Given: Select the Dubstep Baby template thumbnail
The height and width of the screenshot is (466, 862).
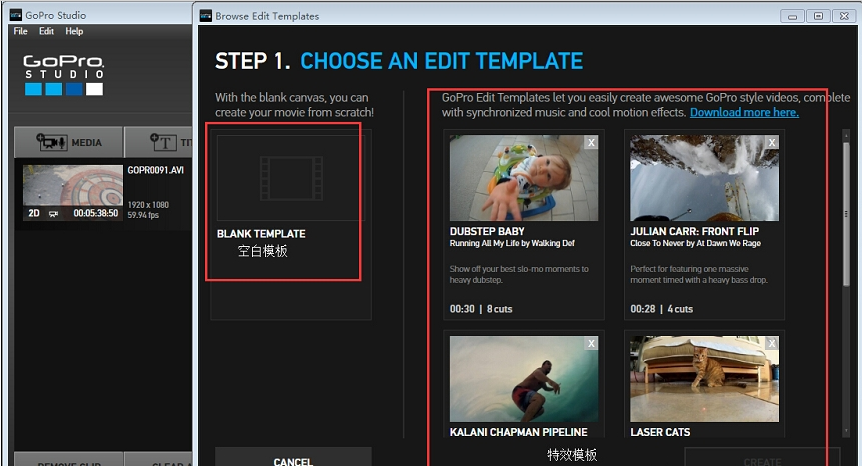Looking at the screenshot, I should pos(523,178).
